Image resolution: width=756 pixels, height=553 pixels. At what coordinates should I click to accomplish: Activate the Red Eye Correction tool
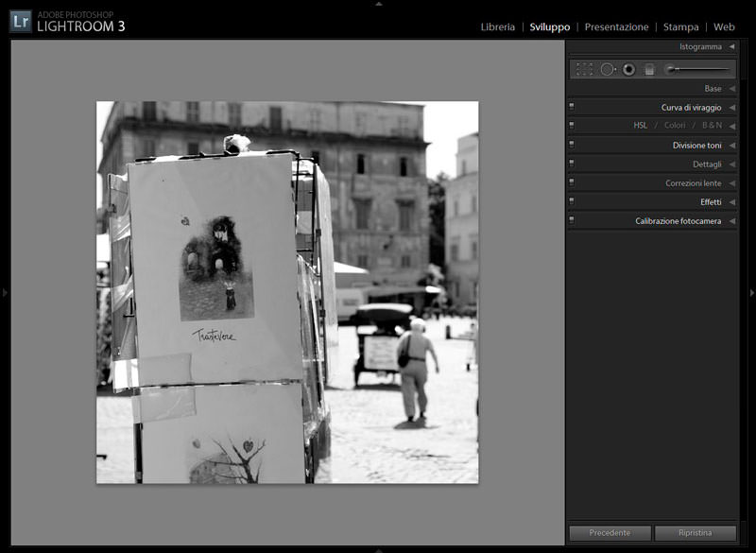[x=628, y=69]
